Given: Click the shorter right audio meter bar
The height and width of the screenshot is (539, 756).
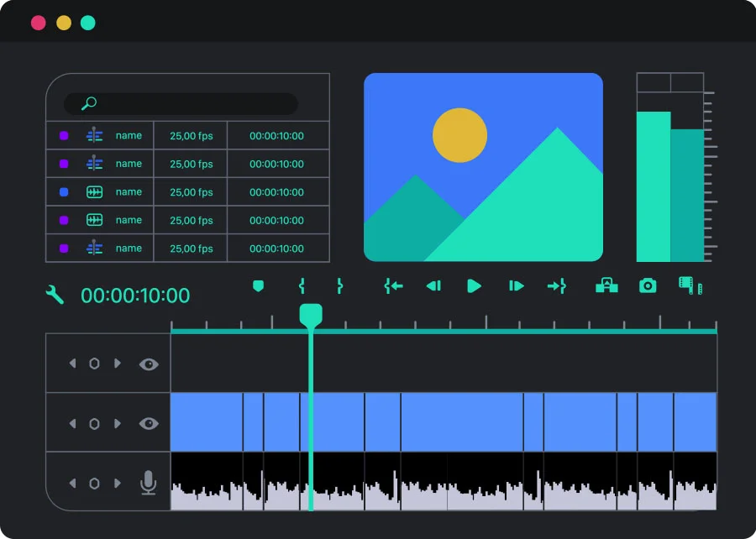Looking at the screenshot, I should [687, 195].
